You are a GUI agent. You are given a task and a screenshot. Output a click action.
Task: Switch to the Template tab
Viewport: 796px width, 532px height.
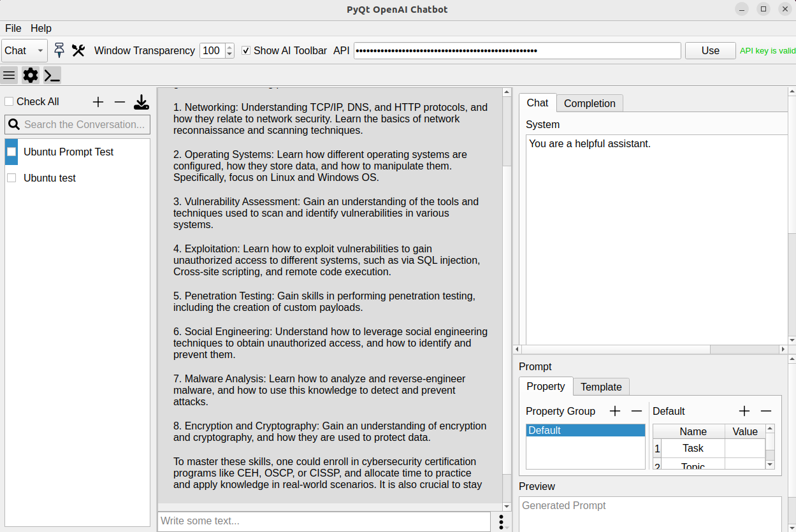tap(601, 387)
